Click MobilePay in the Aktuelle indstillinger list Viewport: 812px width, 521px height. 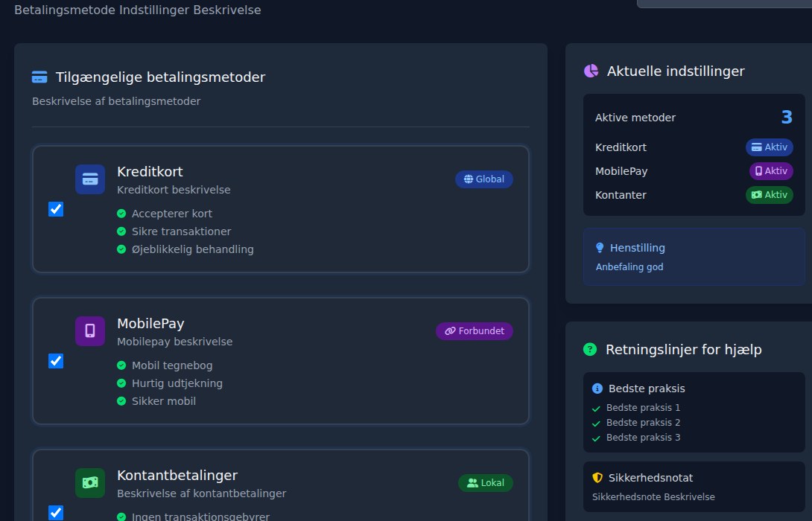click(621, 171)
